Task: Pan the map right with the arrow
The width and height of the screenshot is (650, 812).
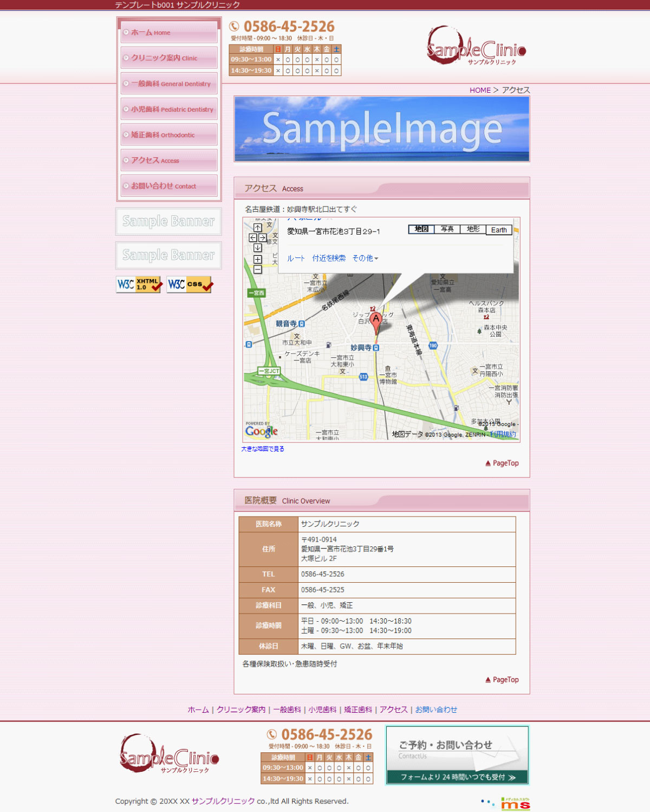Action: tap(263, 238)
